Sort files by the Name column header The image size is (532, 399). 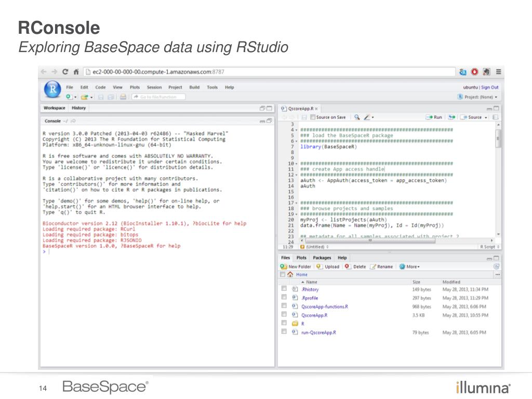[x=310, y=282]
